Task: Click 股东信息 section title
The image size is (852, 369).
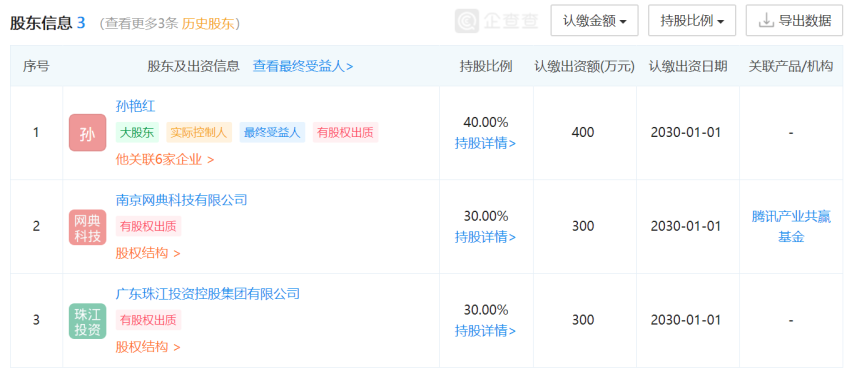Action: [41, 23]
